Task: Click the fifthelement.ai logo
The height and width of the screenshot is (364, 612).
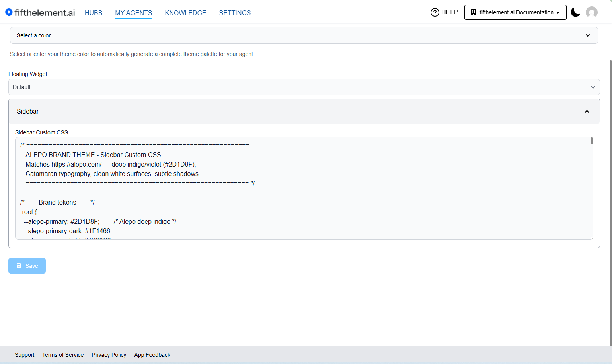Action: 40,12
